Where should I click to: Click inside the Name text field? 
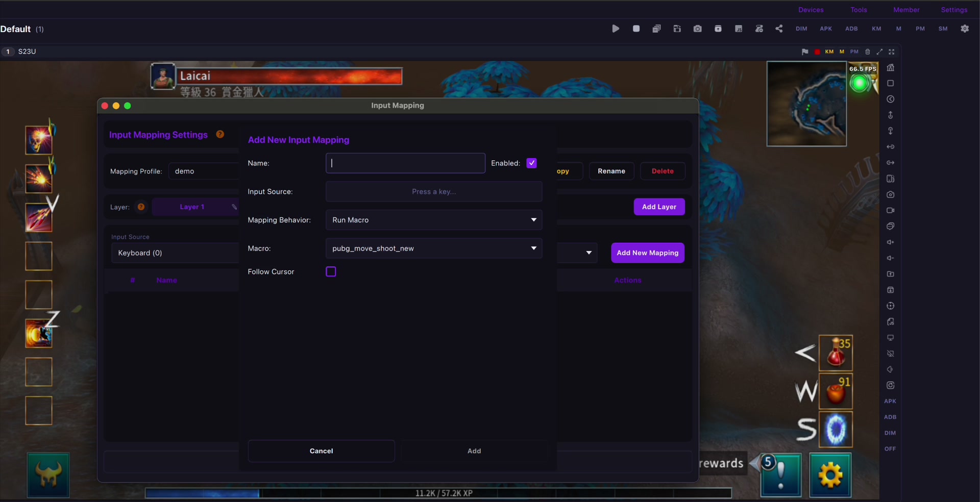(x=405, y=163)
